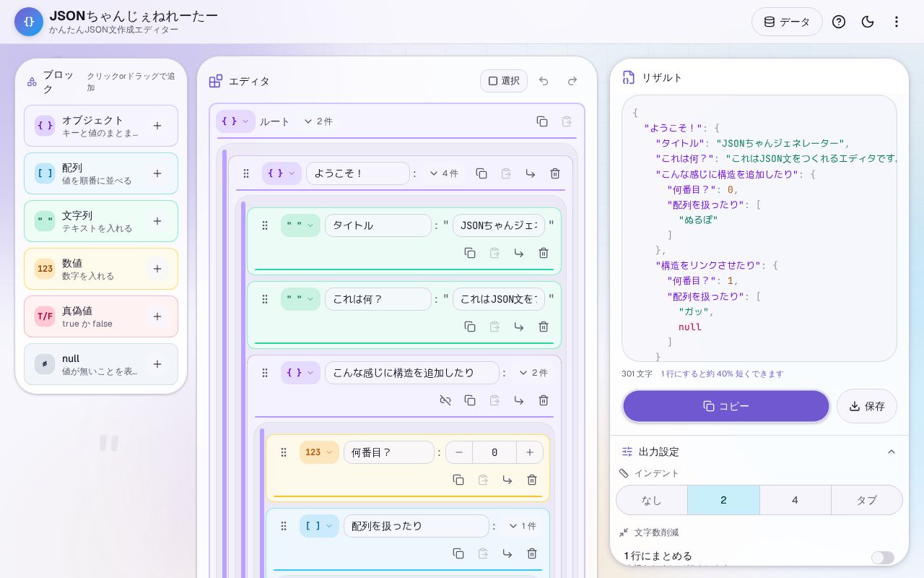Decrease 何番目？ value with minus

(459, 452)
